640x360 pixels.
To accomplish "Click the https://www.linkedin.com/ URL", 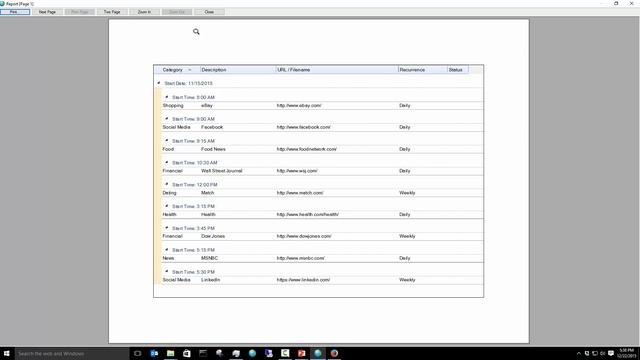I will (x=303, y=280).
